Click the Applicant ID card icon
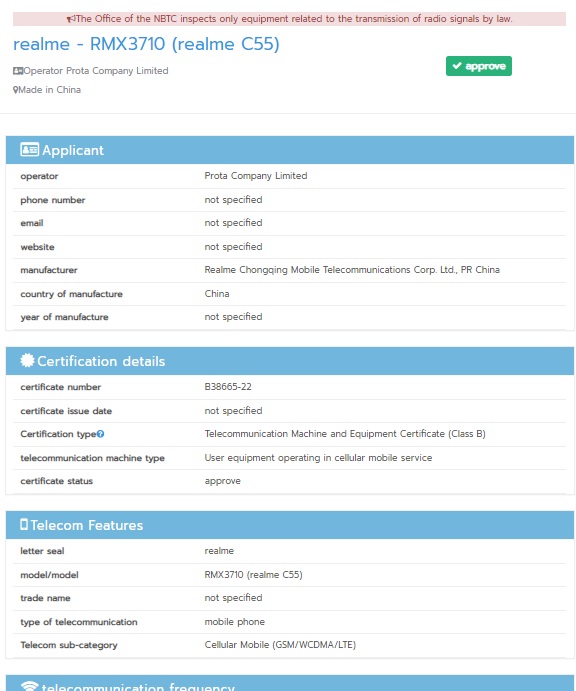The height and width of the screenshot is (691, 576). (x=29, y=150)
